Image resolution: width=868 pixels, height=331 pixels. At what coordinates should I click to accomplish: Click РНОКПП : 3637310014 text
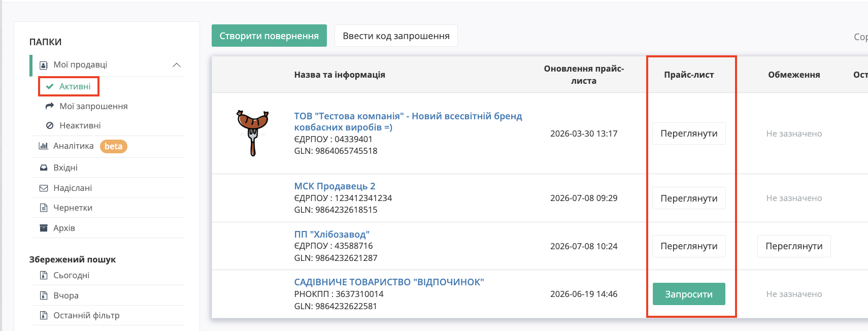(339, 294)
